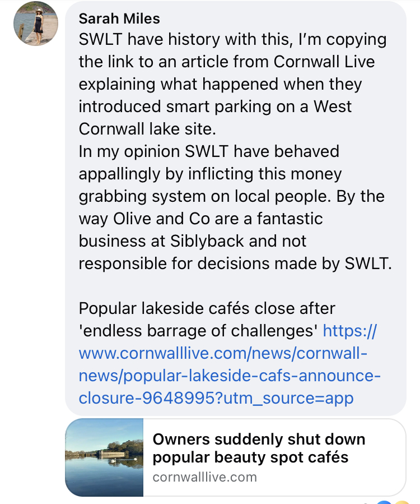
Task: Click the yellow emoji reaction icon
Action: click(401, 502)
